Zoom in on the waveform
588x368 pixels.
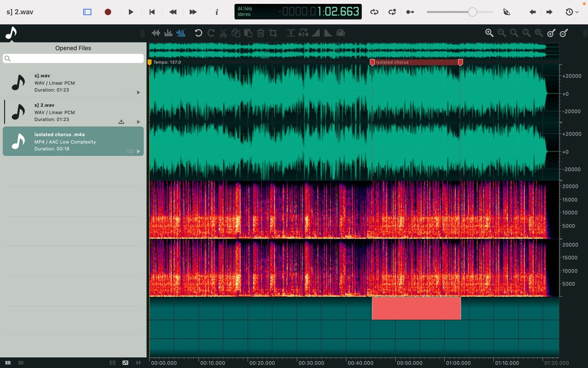click(489, 33)
